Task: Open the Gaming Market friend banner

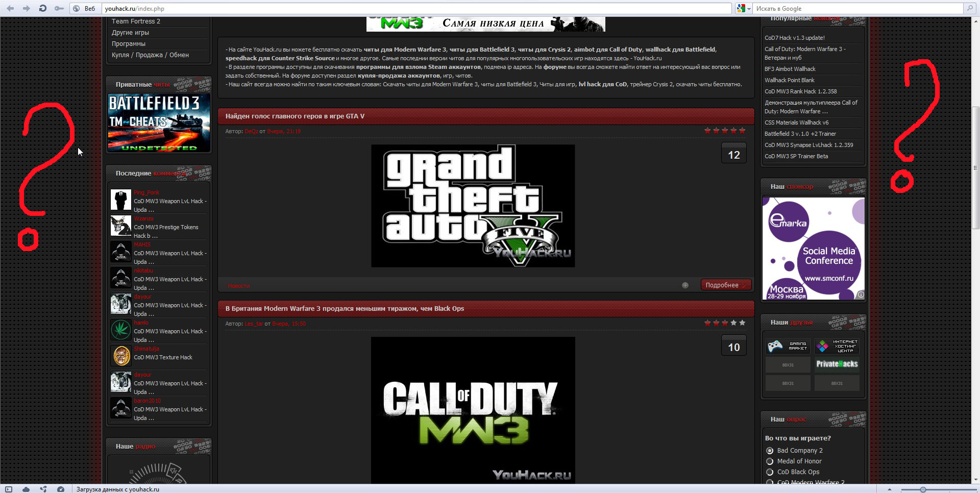Action: coord(788,346)
